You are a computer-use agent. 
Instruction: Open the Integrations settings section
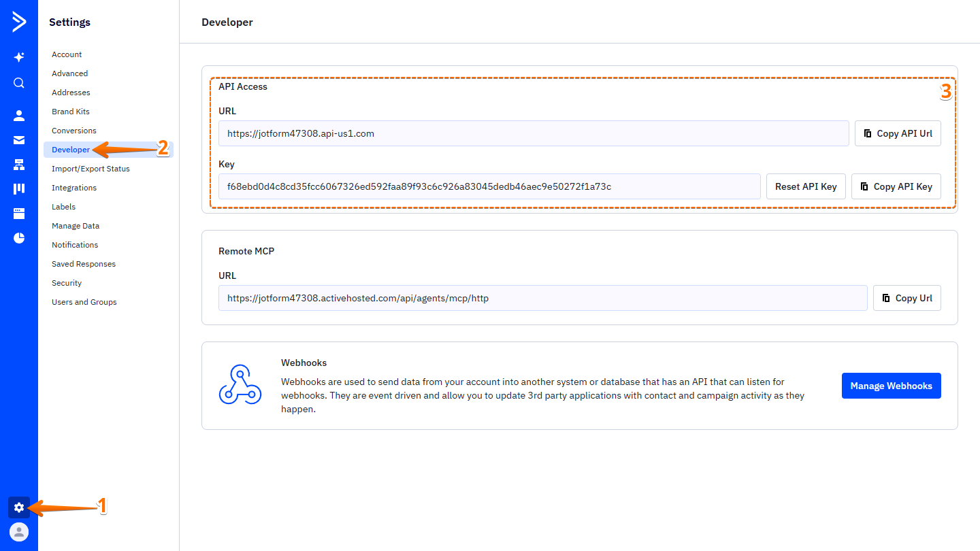pyautogui.click(x=73, y=187)
